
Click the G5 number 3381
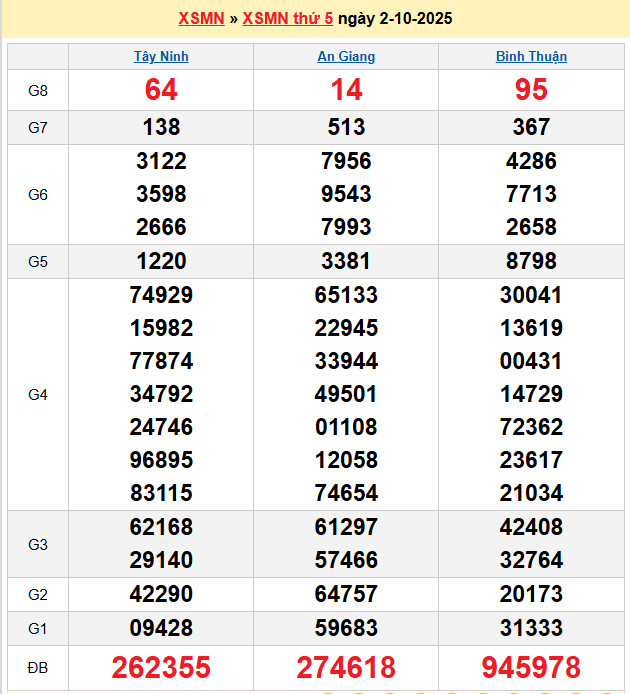(x=346, y=262)
